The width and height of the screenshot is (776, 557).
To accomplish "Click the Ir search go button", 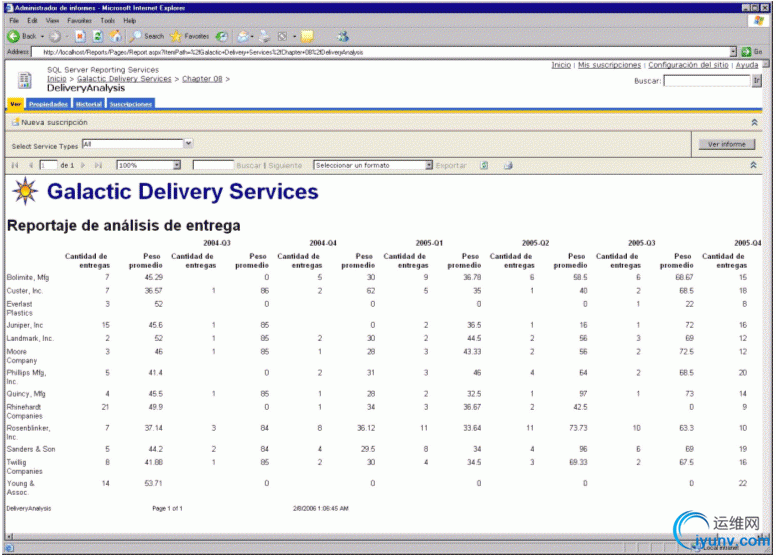I will (756, 81).
